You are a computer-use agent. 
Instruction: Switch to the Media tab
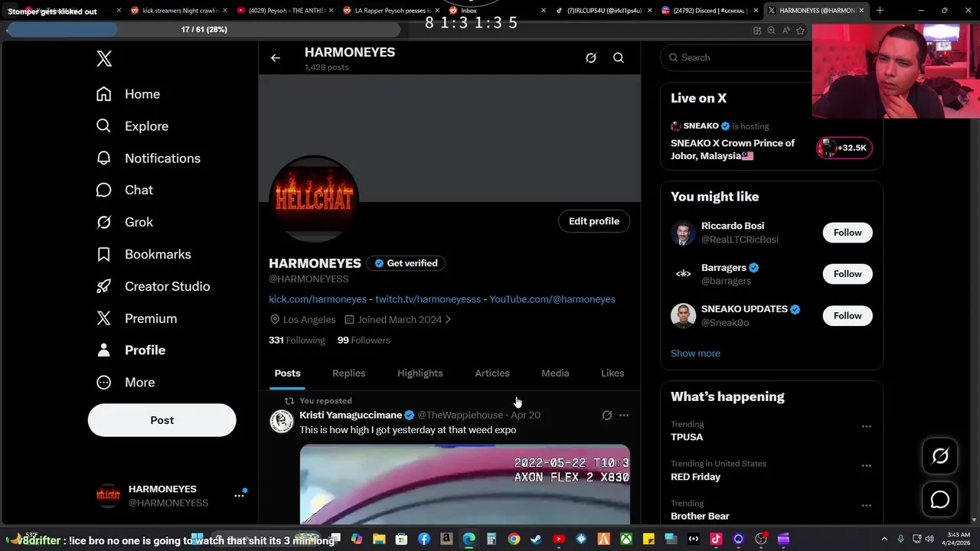[555, 373]
